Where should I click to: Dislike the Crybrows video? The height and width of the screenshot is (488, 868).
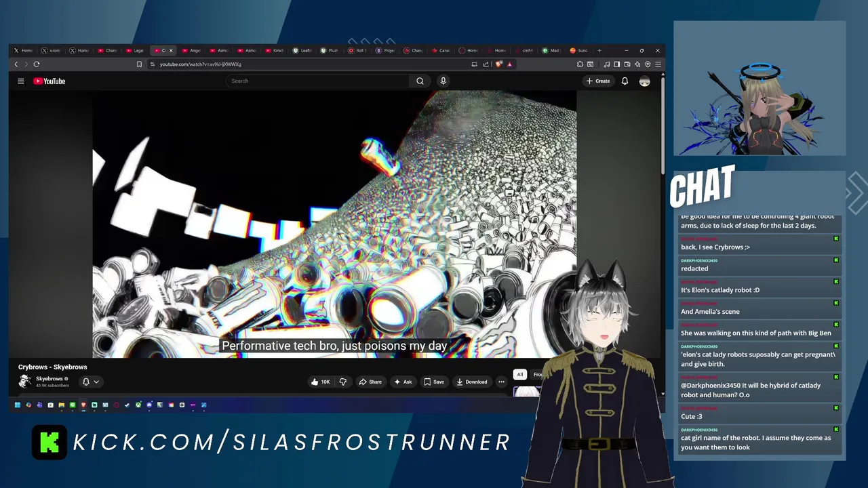[x=342, y=382]
